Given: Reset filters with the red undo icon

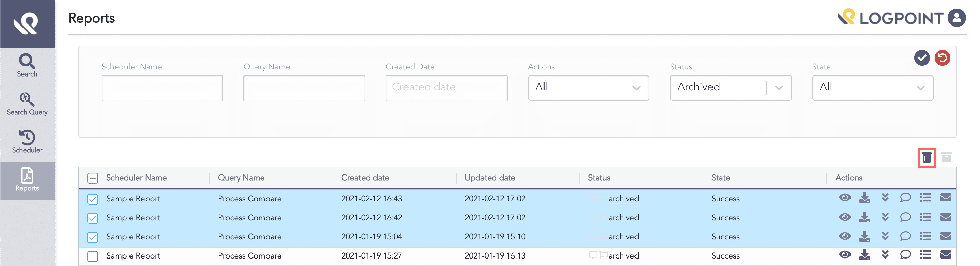Looking at the screenshot, I should pos(942,58).
